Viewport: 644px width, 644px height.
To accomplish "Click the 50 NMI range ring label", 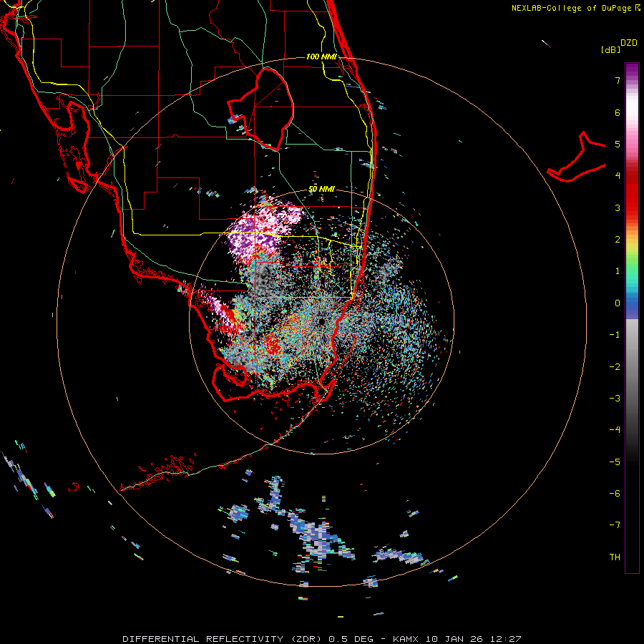I will 321,189.
